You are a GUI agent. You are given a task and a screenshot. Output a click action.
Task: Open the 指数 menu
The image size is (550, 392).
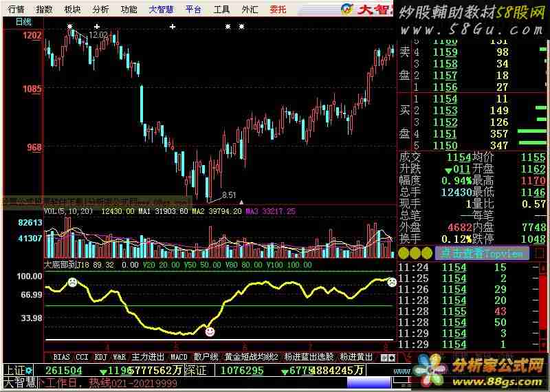(x=45, y=10)
